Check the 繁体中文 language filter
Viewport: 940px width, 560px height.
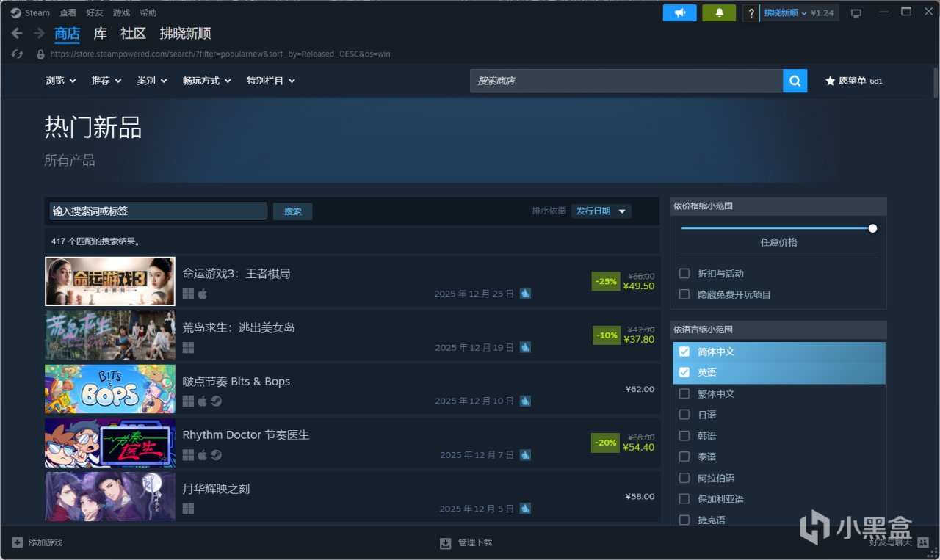[684, 393]
